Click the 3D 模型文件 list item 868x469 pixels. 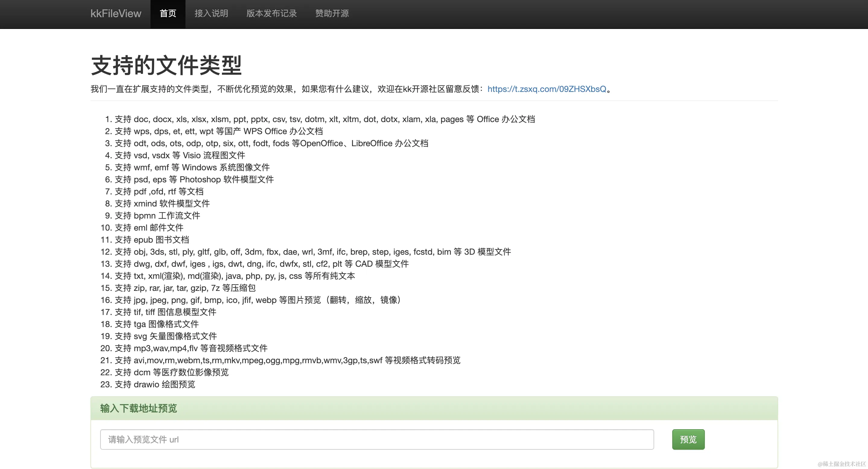pos(313,252)
